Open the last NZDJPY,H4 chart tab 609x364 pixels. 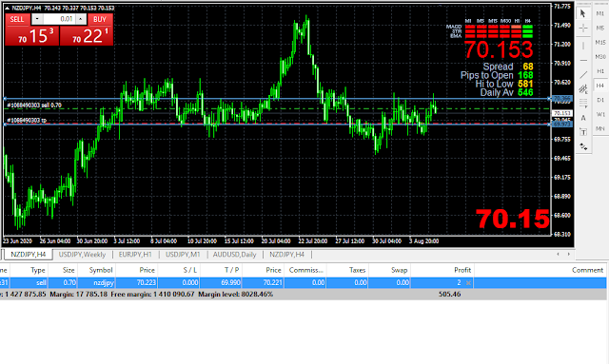(287, 255)
